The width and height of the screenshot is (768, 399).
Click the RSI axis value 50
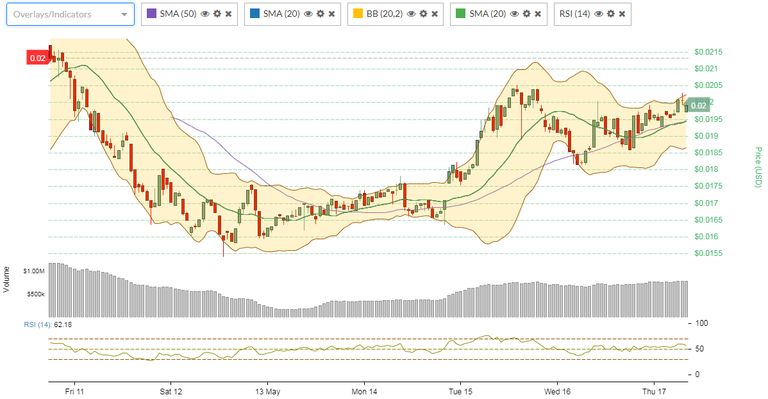pyautogui.click(x=700, y=349)
